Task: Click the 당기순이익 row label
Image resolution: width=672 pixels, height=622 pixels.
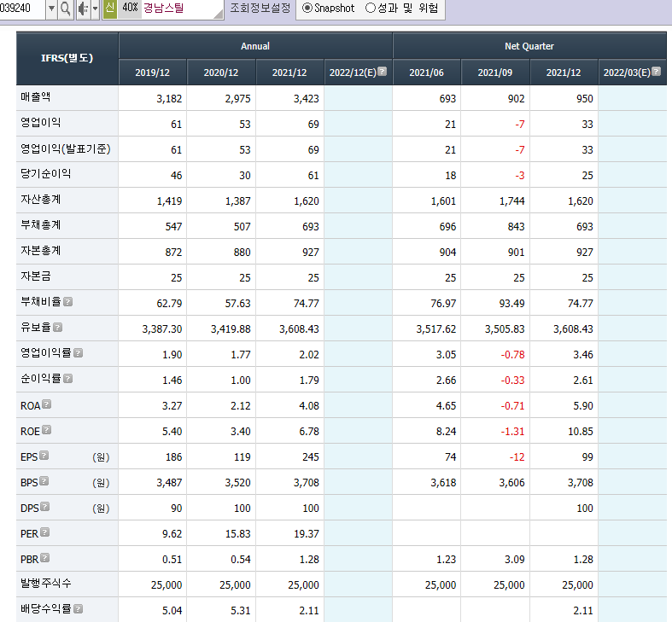Action: [x=46, y=174]
